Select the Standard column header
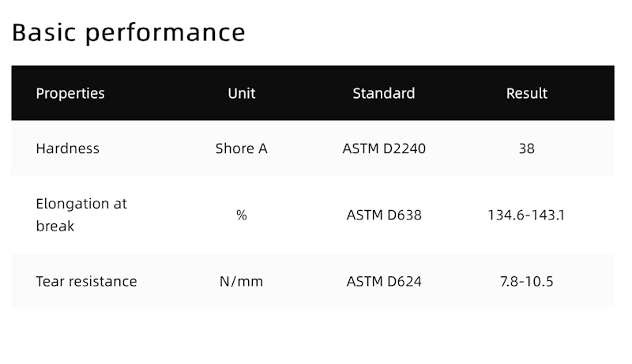The image size is (632, 364). 384,93
